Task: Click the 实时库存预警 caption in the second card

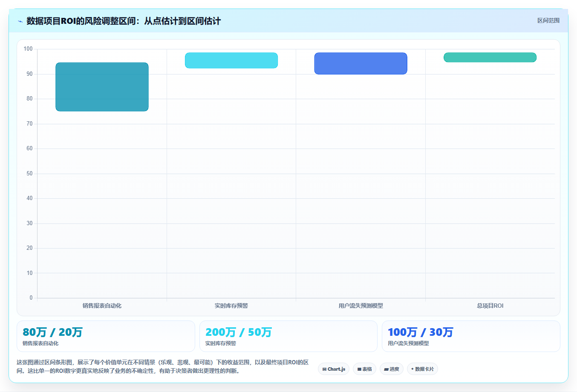Action: (x=220, y=343)
